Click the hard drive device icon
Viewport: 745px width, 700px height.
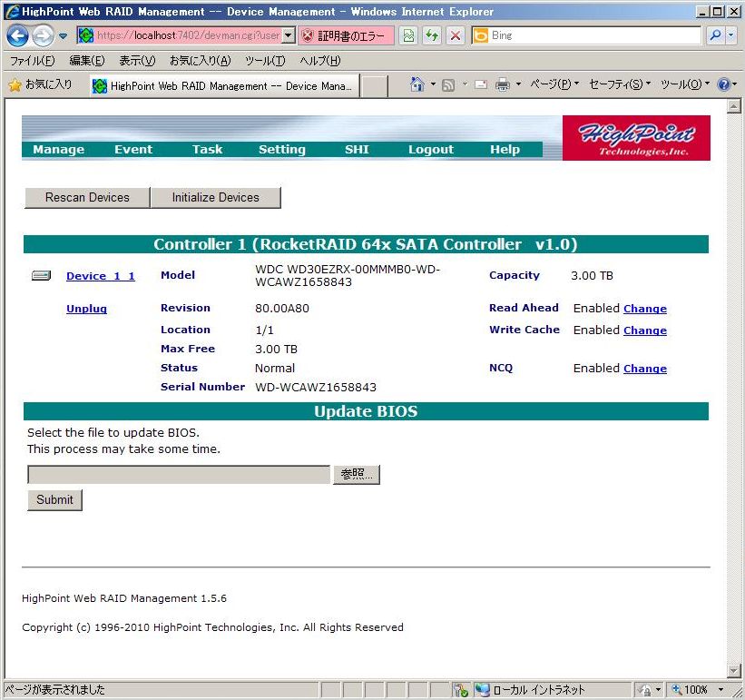(42, 276)
